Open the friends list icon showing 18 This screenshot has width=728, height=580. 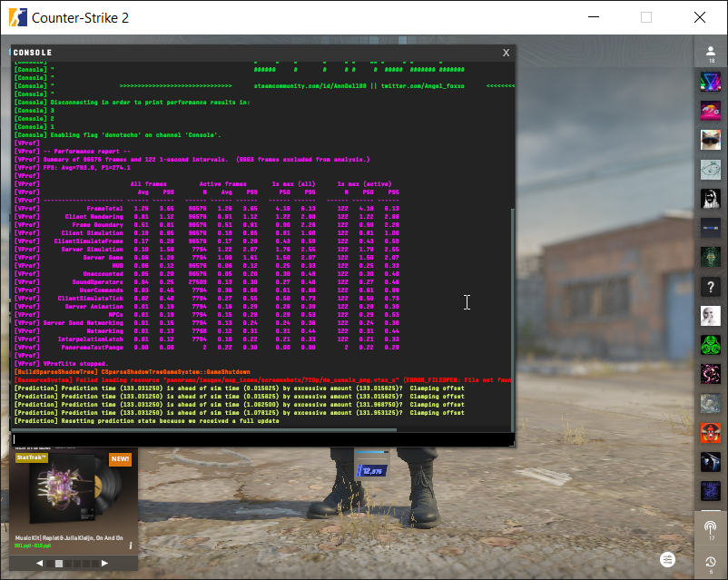point(711,54)
